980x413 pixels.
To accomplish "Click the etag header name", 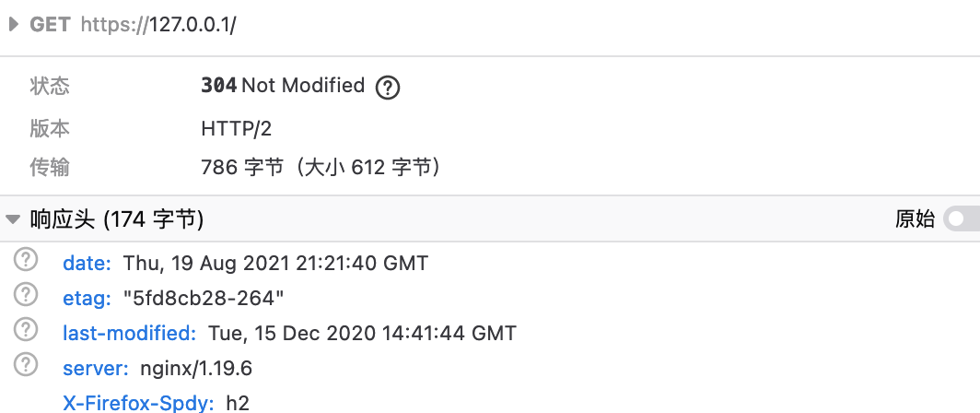I will [x=87, y=298].
